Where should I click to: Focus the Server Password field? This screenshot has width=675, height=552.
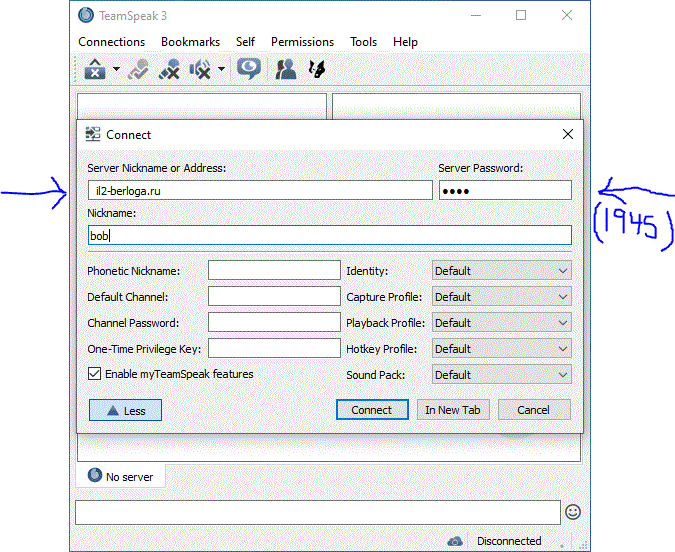tap(505, 190)
